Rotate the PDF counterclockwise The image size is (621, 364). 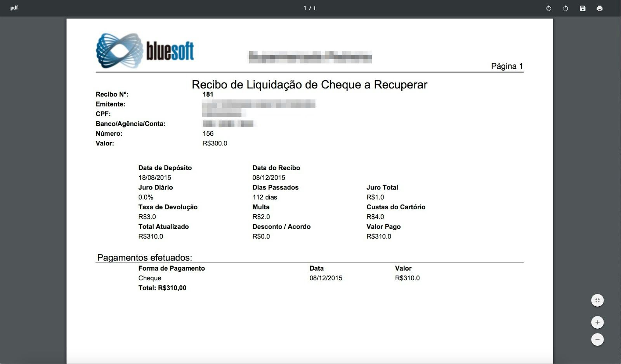point(565,8)
